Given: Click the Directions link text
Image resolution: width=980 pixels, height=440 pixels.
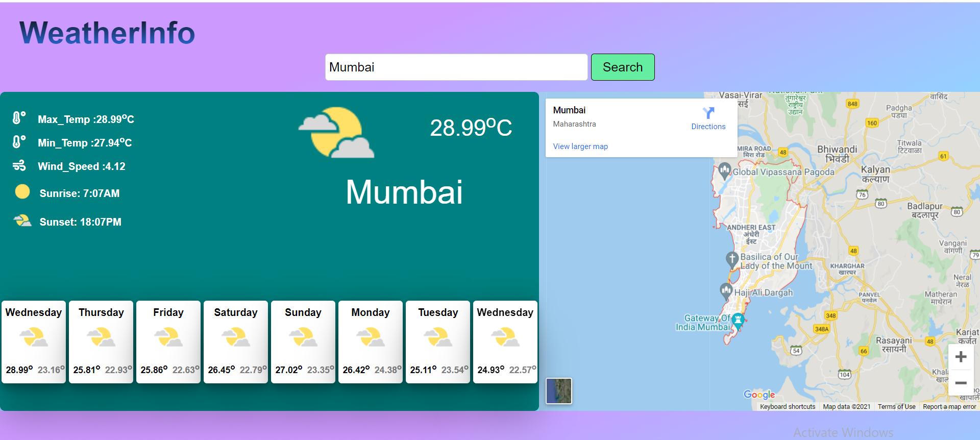Looking at the screenshot, I should pyautogui.click(x=708, y=127).
